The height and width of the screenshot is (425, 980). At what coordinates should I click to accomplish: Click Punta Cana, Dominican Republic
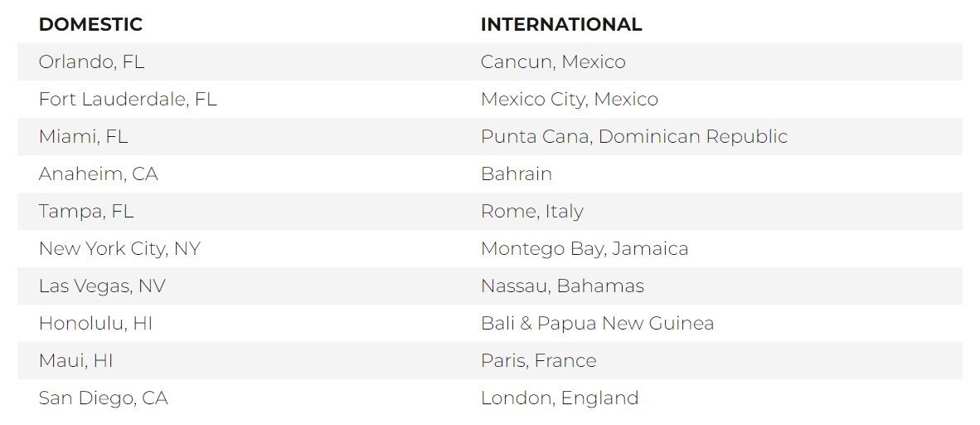coord(633,137)
